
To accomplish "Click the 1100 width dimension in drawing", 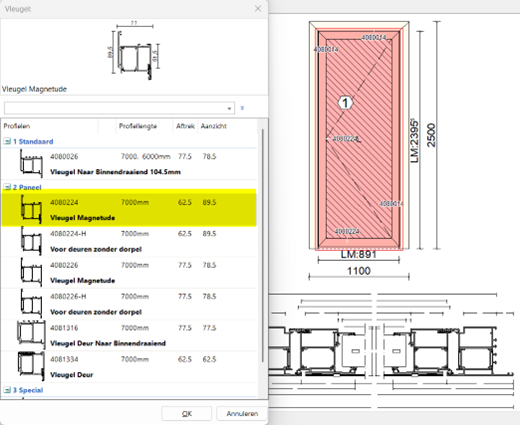I will pos(359,271).
